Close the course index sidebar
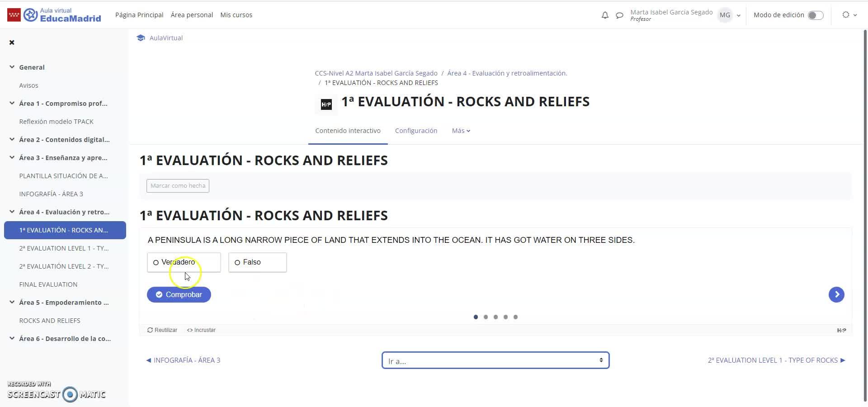The height and width of the screenshot is (407, 868). pyautogui.click(x=12, y=43)
